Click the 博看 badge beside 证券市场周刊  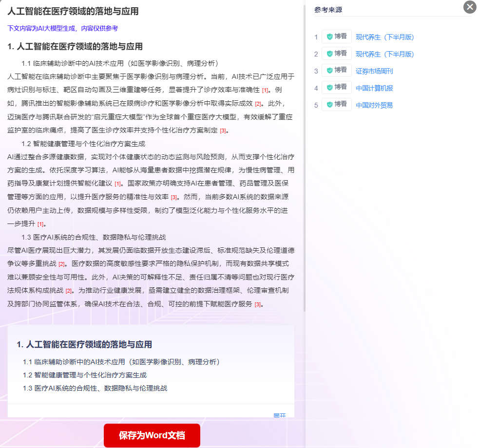pyautogui.click(x=336, y=71)
